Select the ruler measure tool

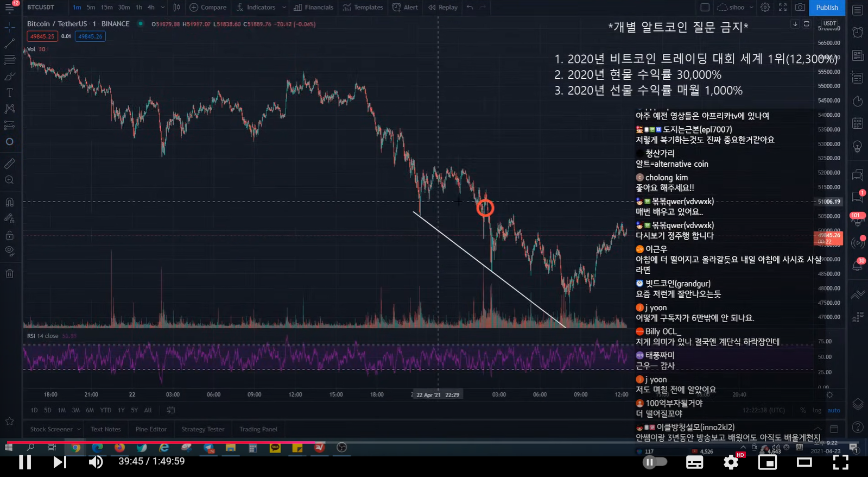point(10,164)
